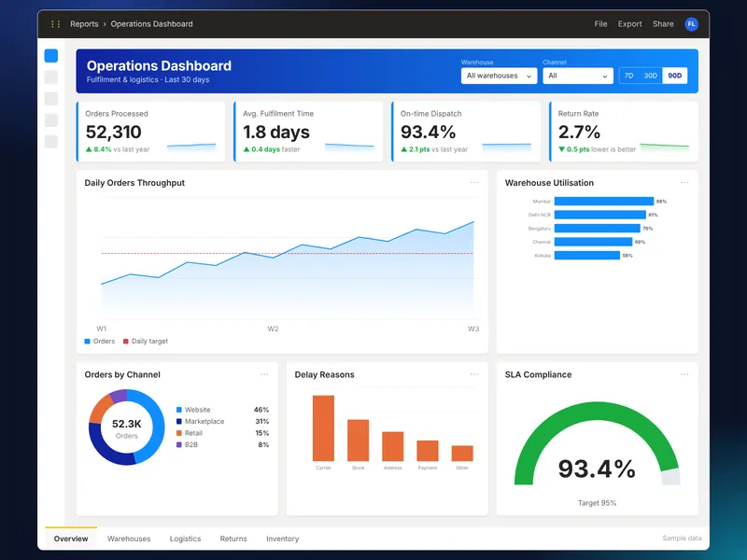
Task: Click the Delhi NCR utilisation bar
Action: (x=600, y=215)
